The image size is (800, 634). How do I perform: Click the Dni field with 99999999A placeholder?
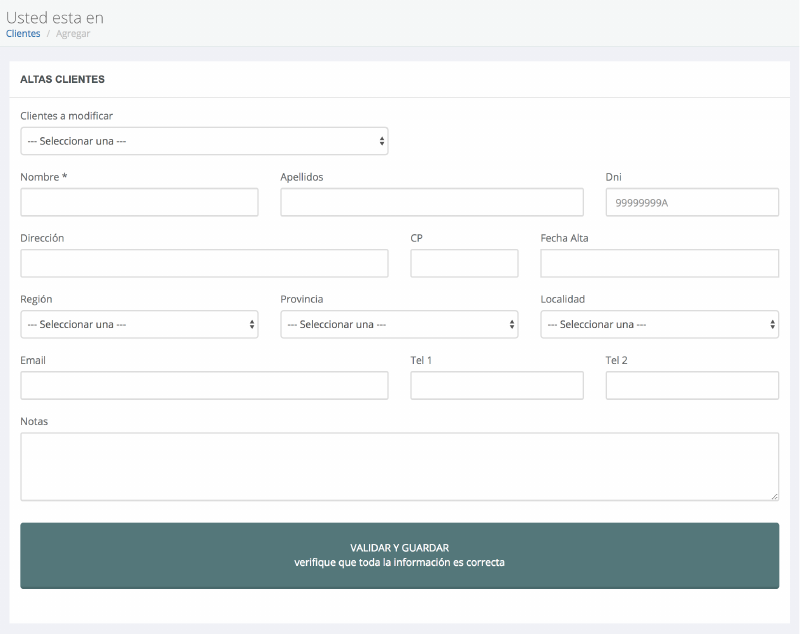[x=692, y=202]
